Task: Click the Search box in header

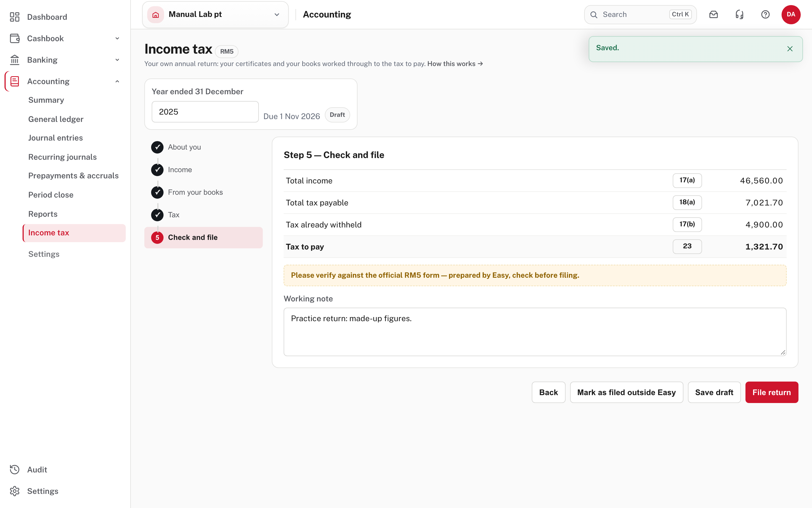Action: [x=640, y=14]
